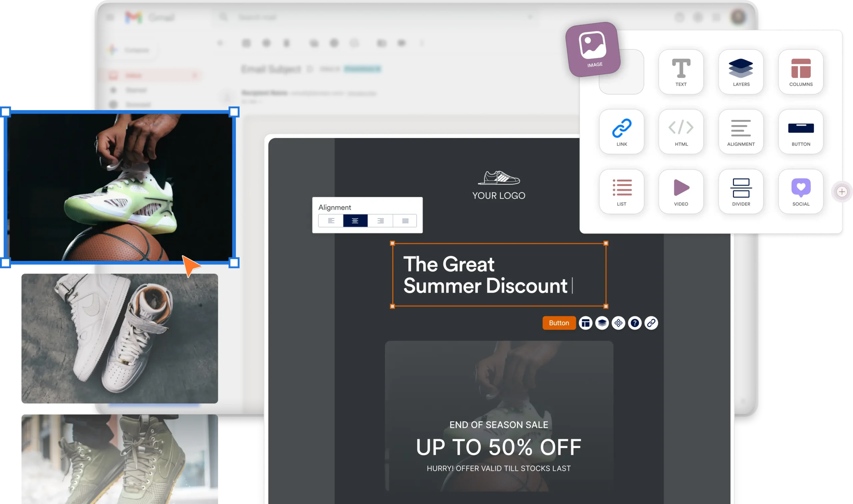Open the Gmail account avatar
This screenshot has width=853, height=504.
[738, 17]
